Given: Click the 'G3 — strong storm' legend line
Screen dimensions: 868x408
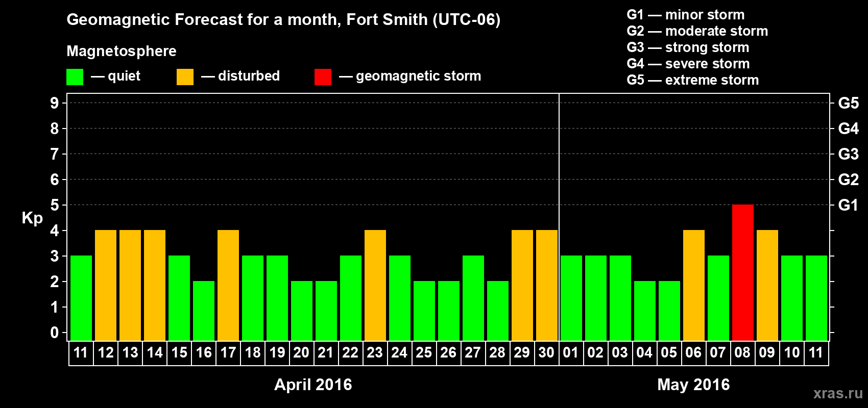Looking at the screenshot, I should point(688,47).
